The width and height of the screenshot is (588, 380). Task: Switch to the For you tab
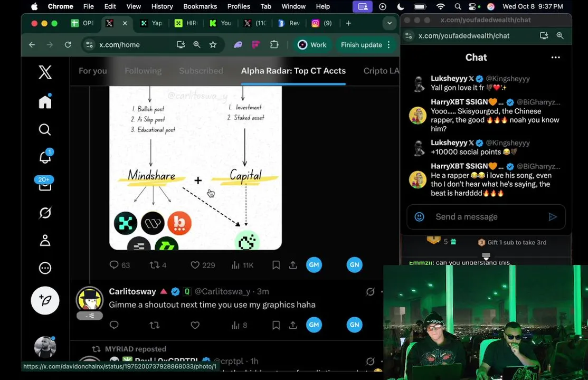(x=92, y=71)
